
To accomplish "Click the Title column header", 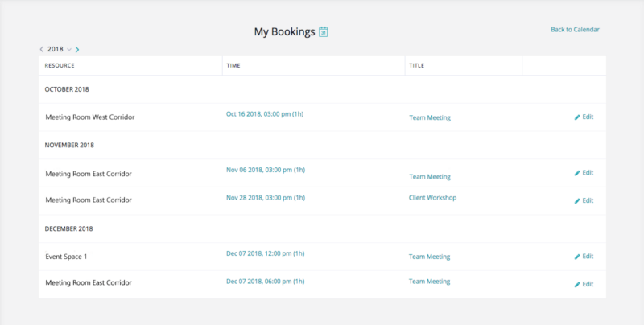I will click(416, 65).
